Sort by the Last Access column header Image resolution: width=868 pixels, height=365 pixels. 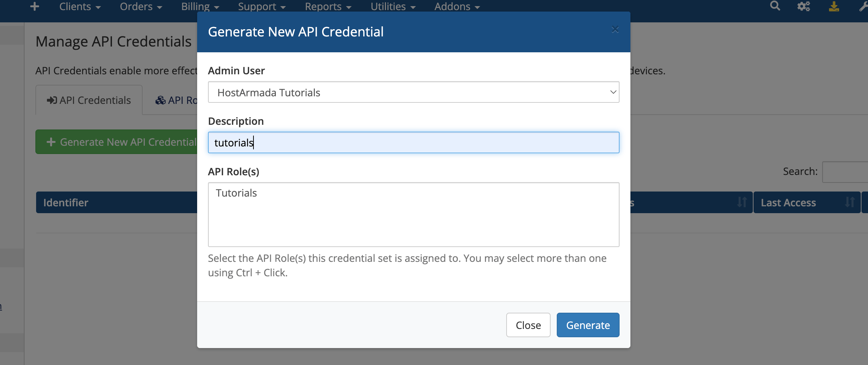807,202
